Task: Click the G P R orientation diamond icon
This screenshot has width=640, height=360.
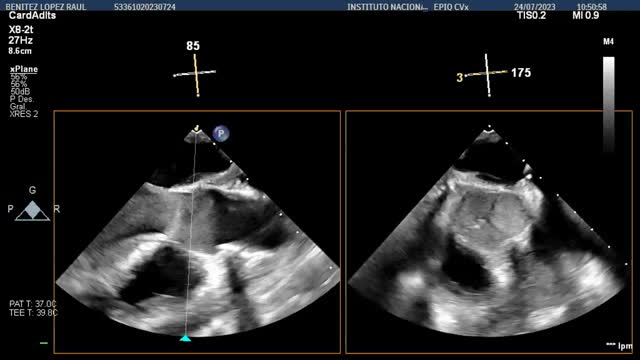Action: point(32,210)
